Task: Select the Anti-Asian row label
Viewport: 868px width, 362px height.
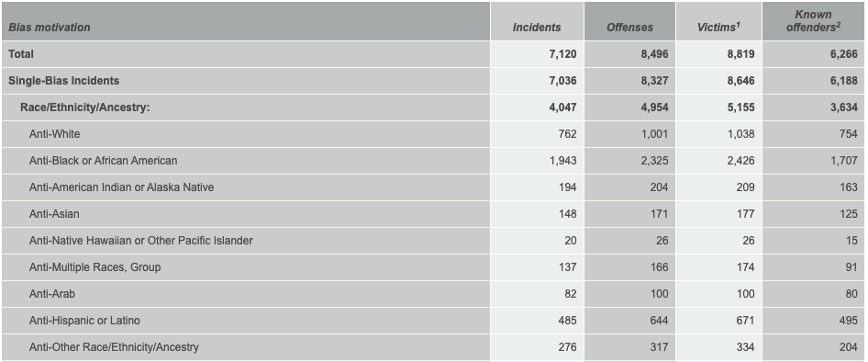Action: point(54,213)
